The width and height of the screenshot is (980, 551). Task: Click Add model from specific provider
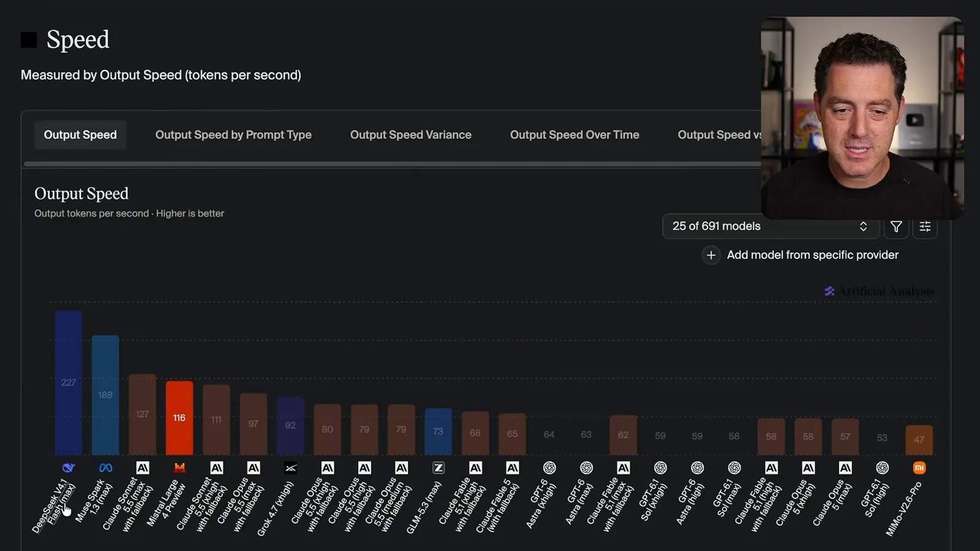(812, 255)
